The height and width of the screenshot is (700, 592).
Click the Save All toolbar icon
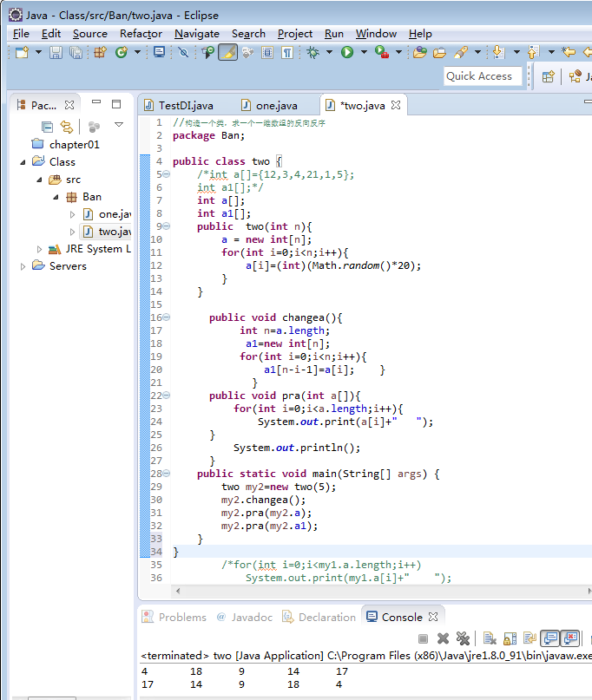click(76, 53)
